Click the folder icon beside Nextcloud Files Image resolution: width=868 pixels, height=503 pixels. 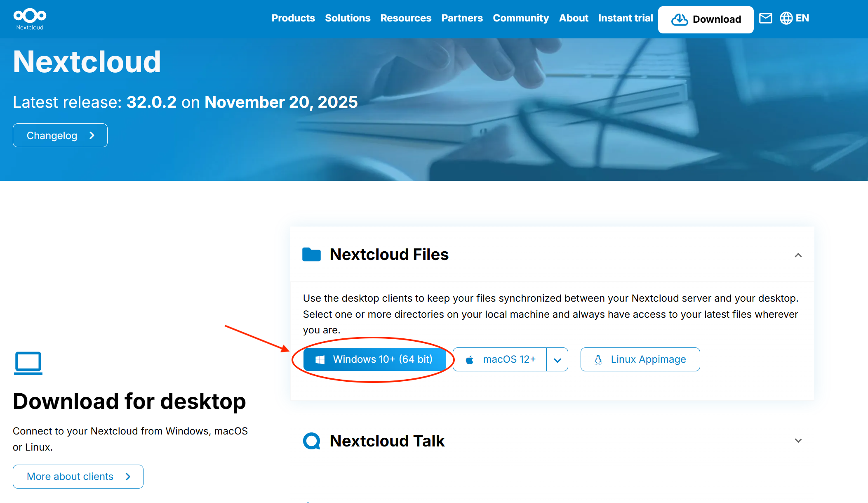point(312,255)
